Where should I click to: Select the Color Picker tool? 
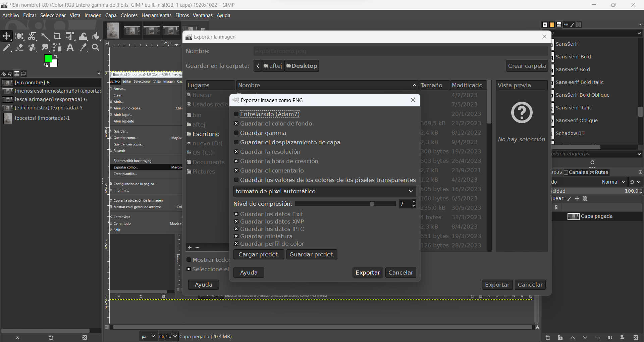pyautogui.click(x=83, y=48)
